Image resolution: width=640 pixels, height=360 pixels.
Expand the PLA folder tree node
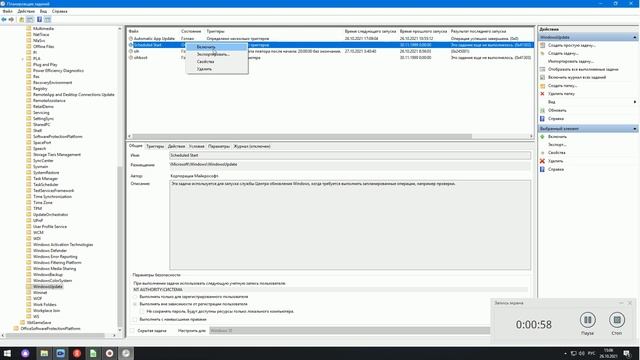click(23, 58)
